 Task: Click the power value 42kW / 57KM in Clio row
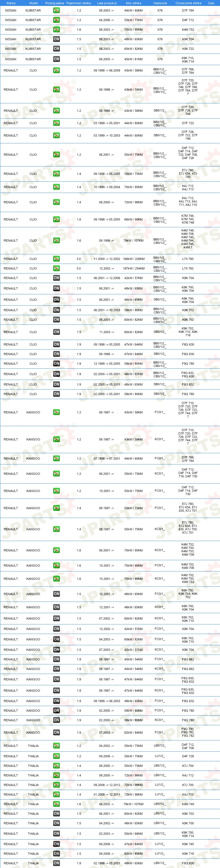tap(133, 278)
